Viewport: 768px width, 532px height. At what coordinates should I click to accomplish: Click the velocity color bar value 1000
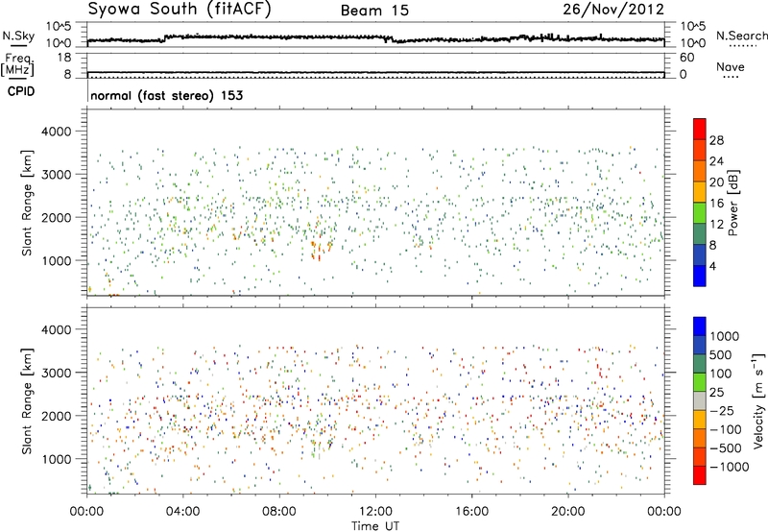(x=724, y=336)
